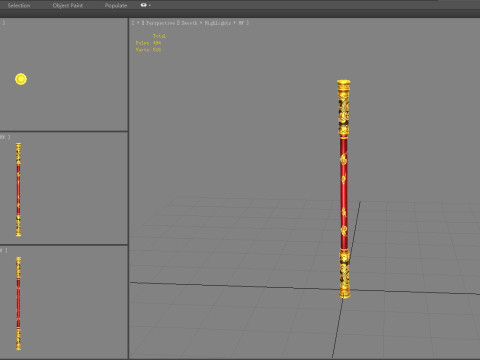Select the staff in the bottom-left viewport
The width and height of the screenshot is (480, 360).
(x=18, y=303)
